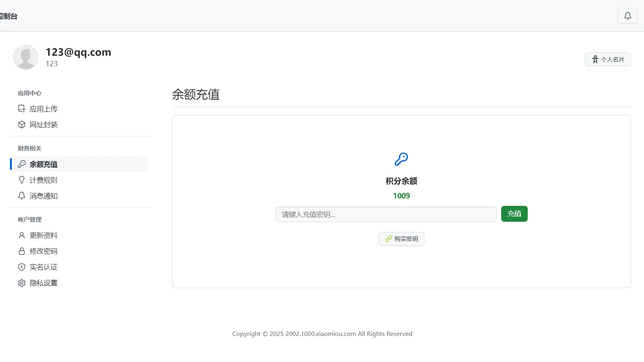This screenshot has width=644, height=362.
Task: Open 个人名片 profile card button
Action: click(608, 59)
